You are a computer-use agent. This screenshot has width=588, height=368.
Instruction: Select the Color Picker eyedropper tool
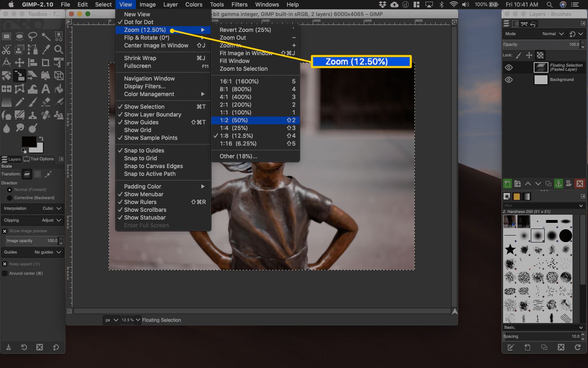[x=46, y=49]
